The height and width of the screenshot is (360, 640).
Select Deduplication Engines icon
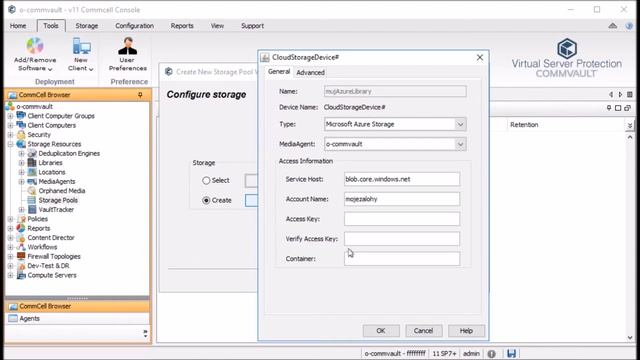coord(32,153)
